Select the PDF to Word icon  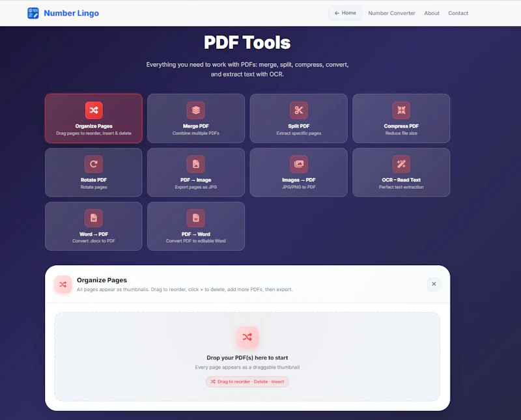tap(196, 218)
